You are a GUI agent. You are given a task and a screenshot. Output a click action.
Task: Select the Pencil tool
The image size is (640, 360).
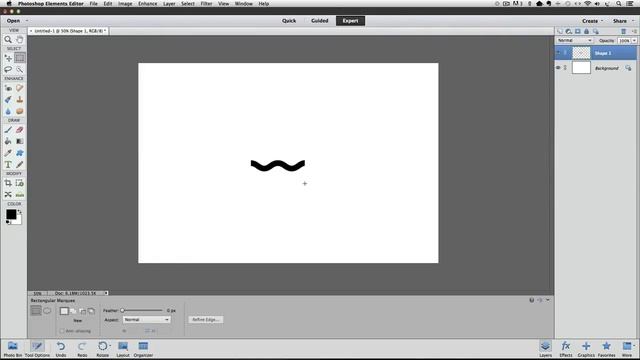tap(20, 164)
